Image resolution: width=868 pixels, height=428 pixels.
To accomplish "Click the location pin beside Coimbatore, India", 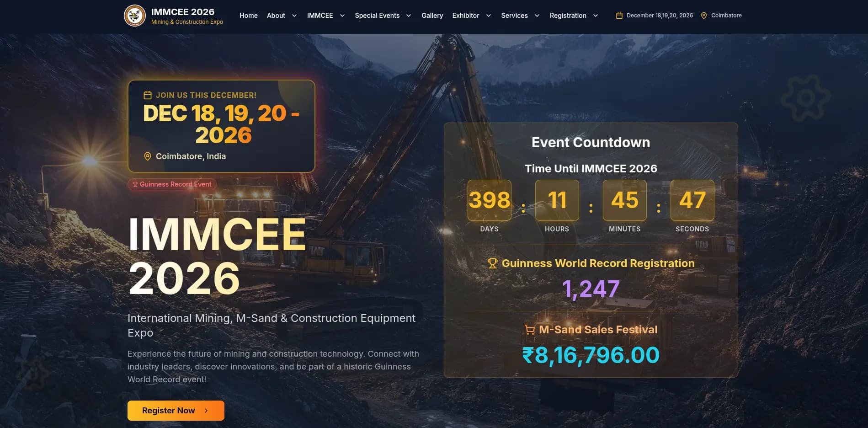I will pos(148,156).
